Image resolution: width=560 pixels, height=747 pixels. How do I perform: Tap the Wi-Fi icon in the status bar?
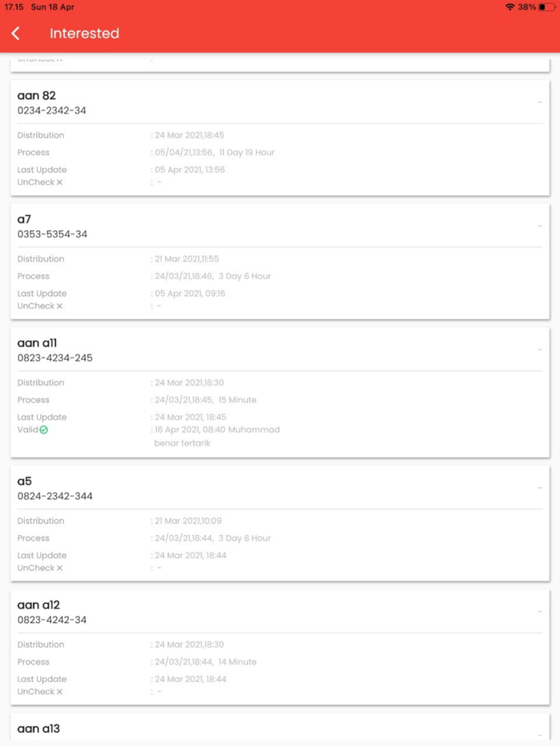pyautogui.click(x=510, y=7)
